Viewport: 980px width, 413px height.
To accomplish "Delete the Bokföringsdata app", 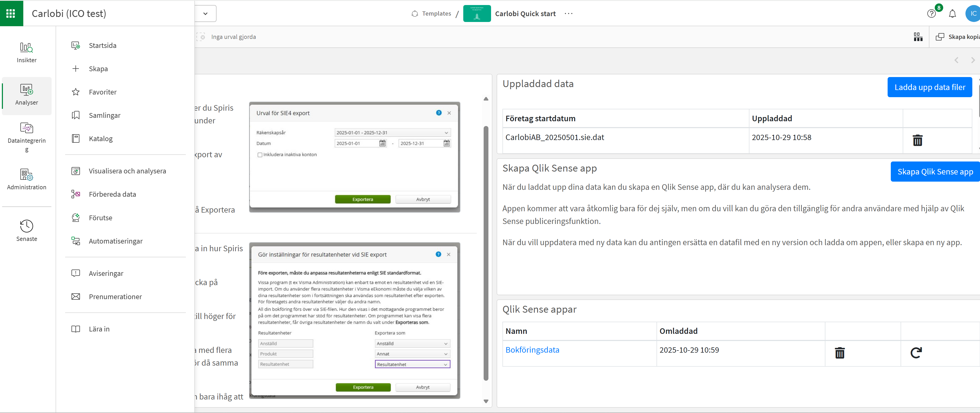I will [x=840, y=353].
